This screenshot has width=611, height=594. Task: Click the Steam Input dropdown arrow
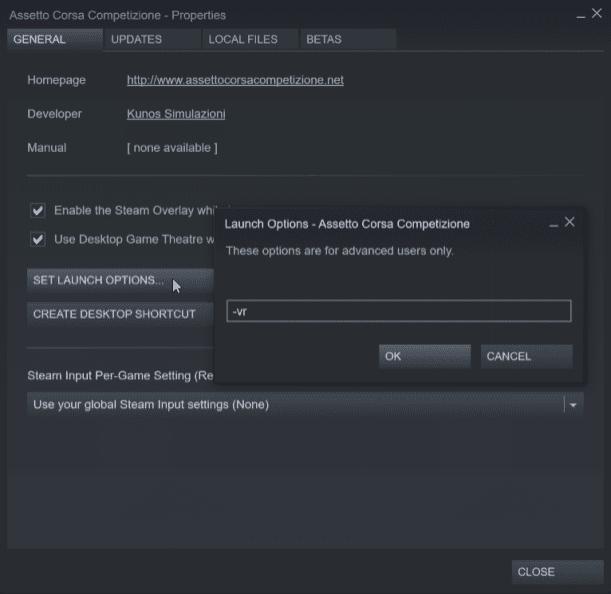click(x=573, y=405)
